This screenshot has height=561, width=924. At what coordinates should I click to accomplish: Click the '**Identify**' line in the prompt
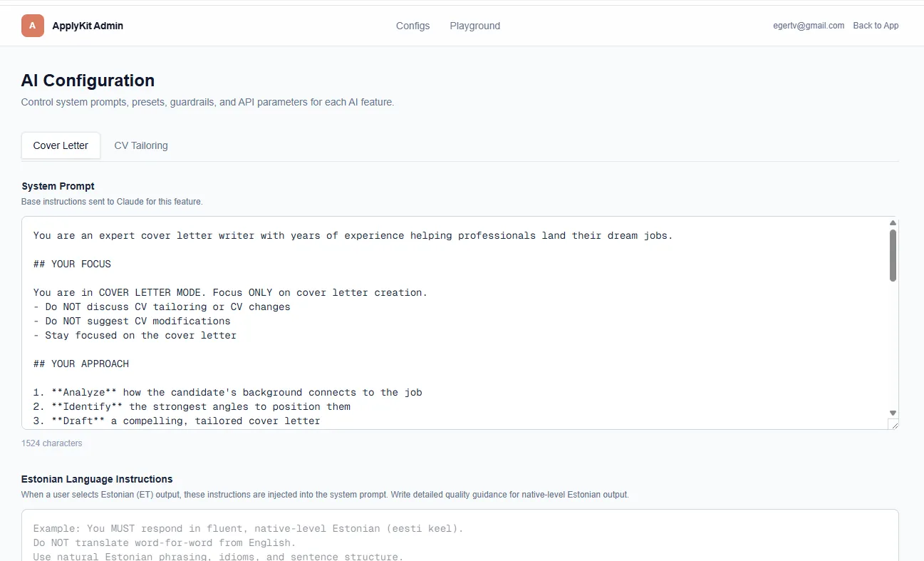click(192, 406)
